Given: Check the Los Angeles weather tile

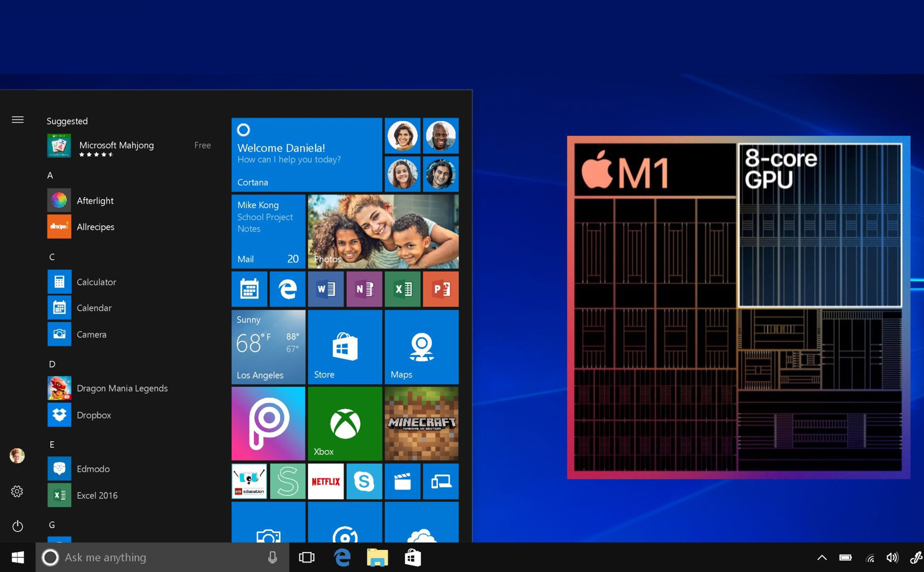Looking at the screenshot, I should pos(268,347).
